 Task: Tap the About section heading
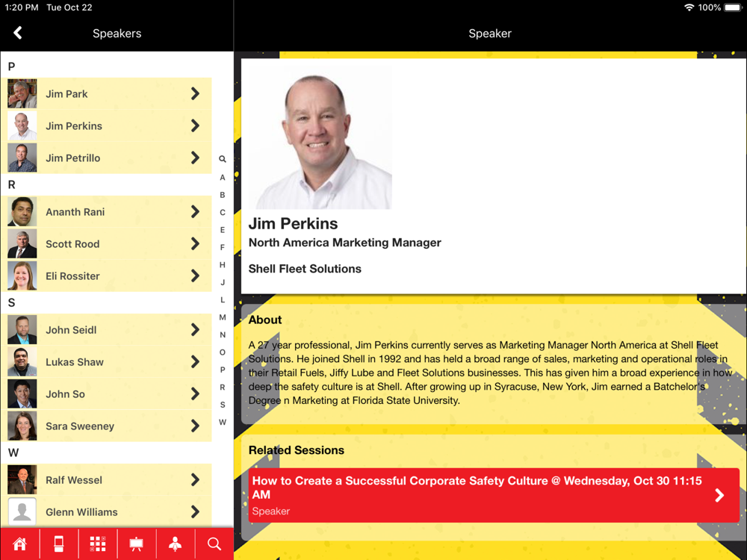tap(265, 320)
